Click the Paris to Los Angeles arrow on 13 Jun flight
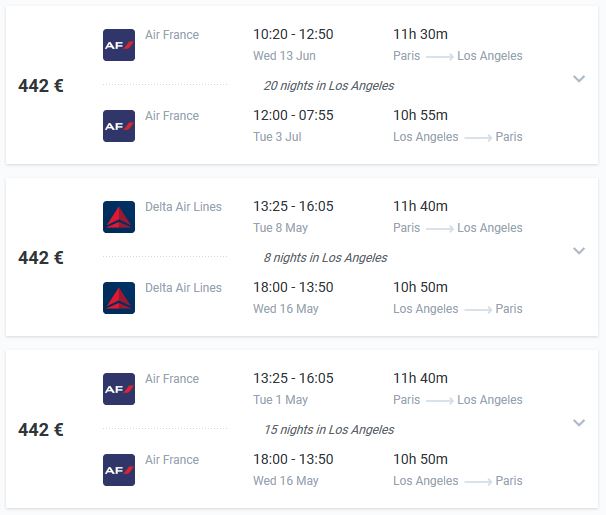The height and width of the screenshot is (515, 606). (439, 57)
